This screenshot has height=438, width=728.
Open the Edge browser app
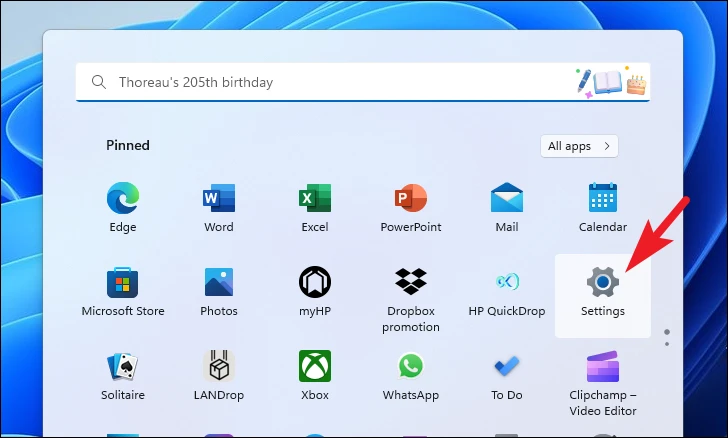coord(123,207)
